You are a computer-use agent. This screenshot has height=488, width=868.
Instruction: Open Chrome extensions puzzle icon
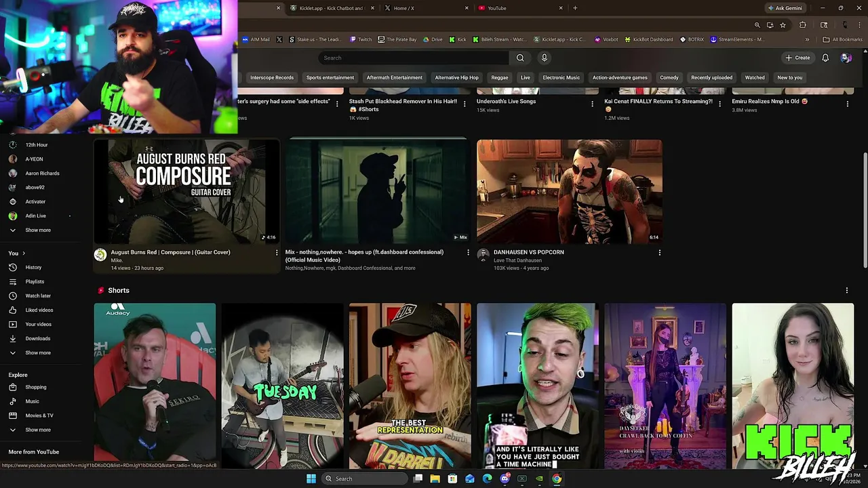click(803, 25)
